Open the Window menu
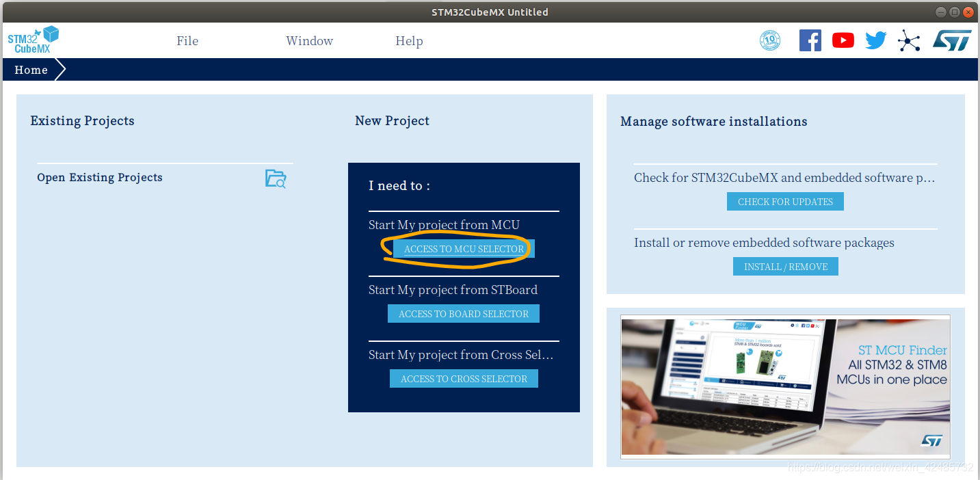Screen dimensions: 980x480 [x=309, y=41]
